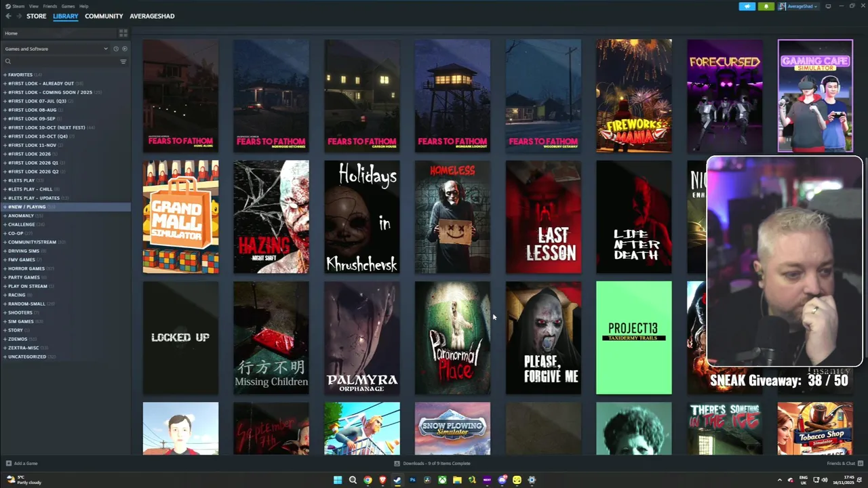Open the View menu
This screenshot has height=488, width=868.
[33, 6]
